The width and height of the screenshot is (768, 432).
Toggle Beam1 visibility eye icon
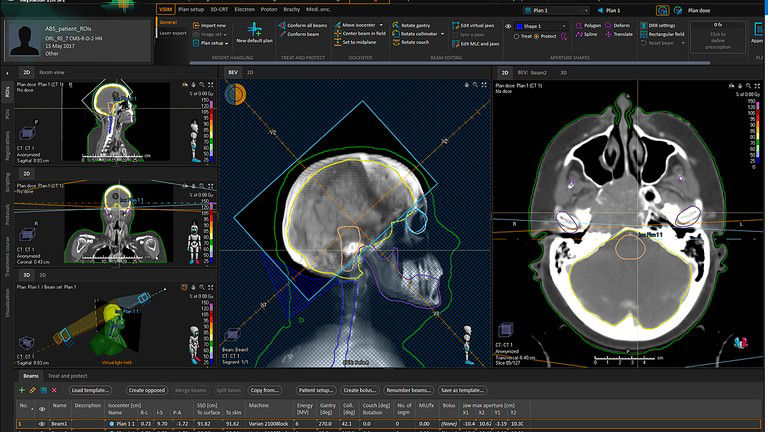[41, 424]
